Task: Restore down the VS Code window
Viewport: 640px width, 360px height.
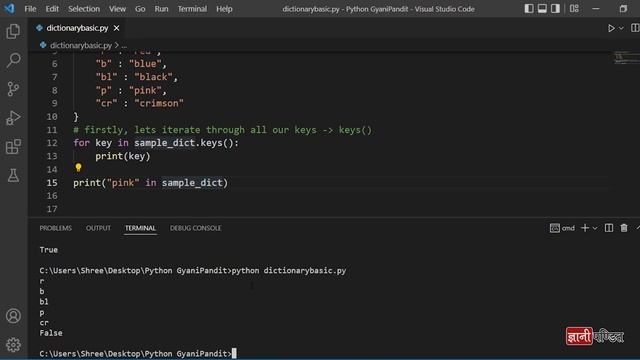Action: tap(623, 9)
